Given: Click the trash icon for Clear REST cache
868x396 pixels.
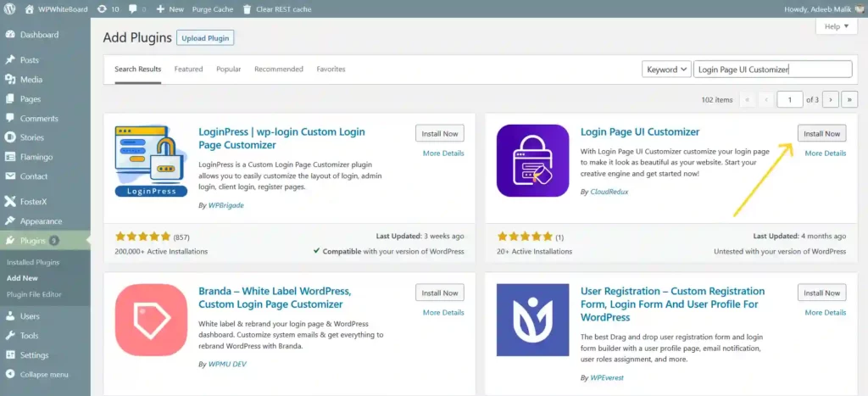Looking at the screenshot, I should point(247,8).
